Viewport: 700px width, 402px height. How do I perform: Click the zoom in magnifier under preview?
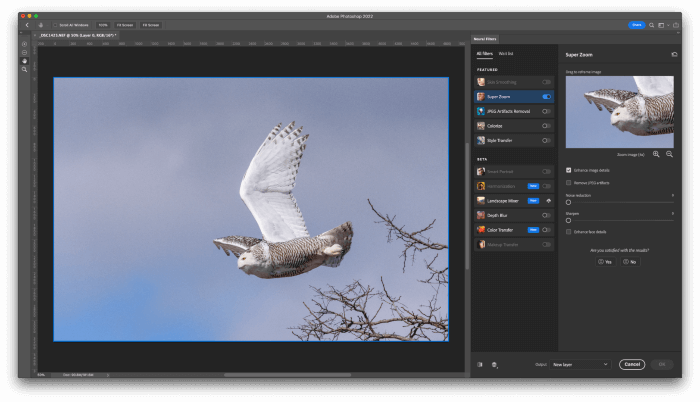point(656,154)
